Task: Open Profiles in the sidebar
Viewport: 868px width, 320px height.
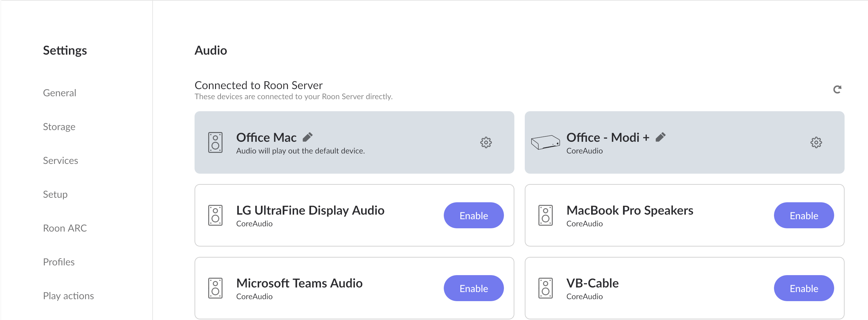Action: [59, 262]
